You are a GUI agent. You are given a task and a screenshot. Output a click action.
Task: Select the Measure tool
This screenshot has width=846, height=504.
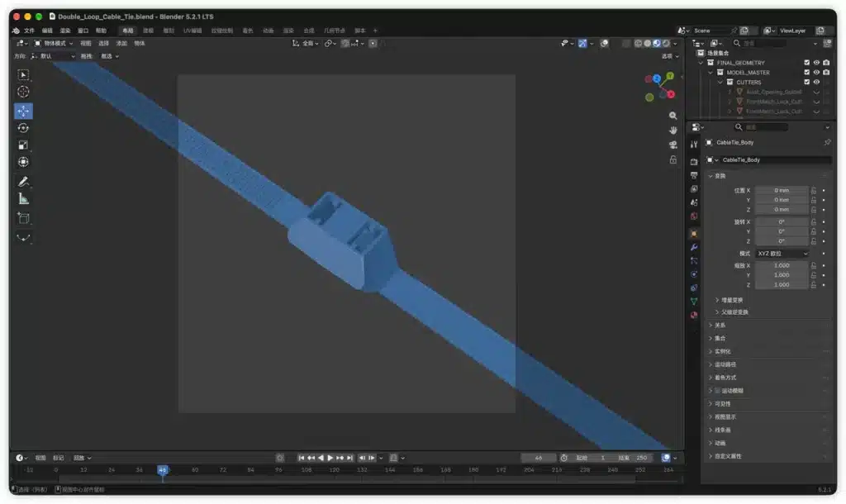click(x=23, y=198)
